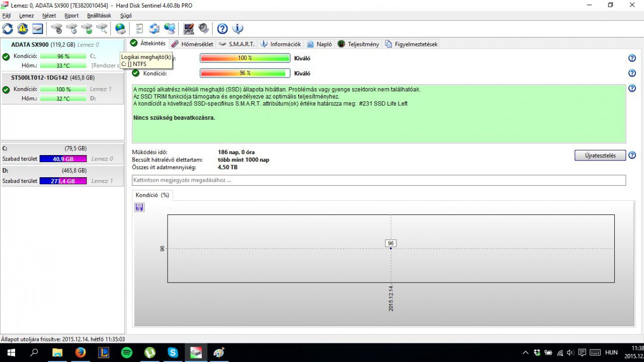Screen dimensions: 644x362
Task: Open the Beállítások menu
Action: (99, 16)
